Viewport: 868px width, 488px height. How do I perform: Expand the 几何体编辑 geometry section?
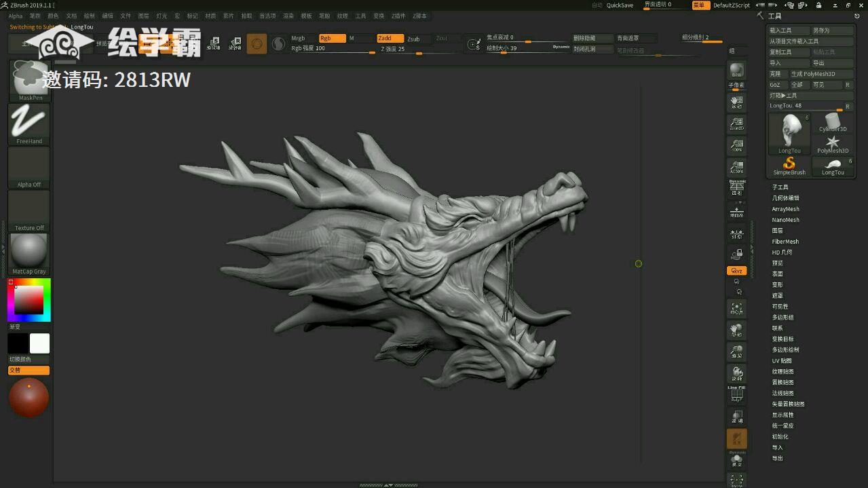(x=785, y=198)
